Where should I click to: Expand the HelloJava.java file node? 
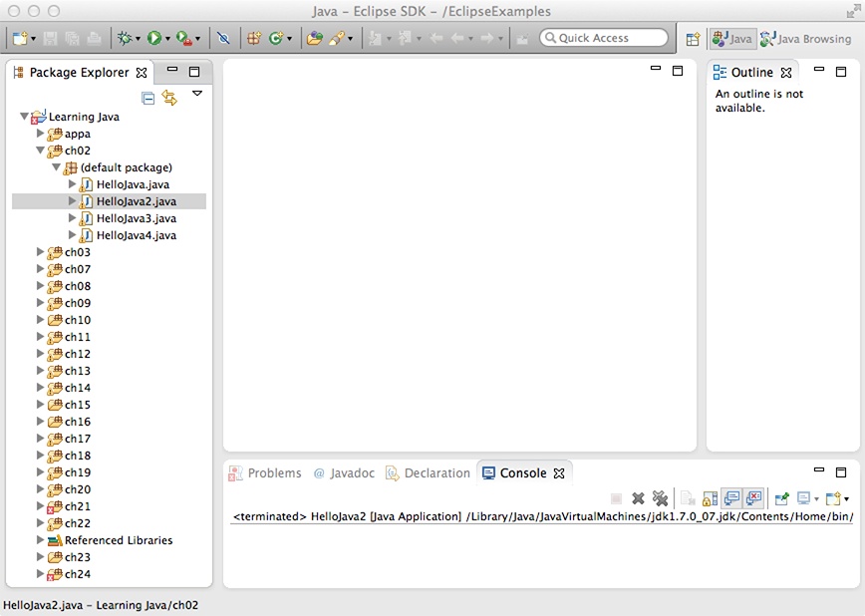(72, 183)
